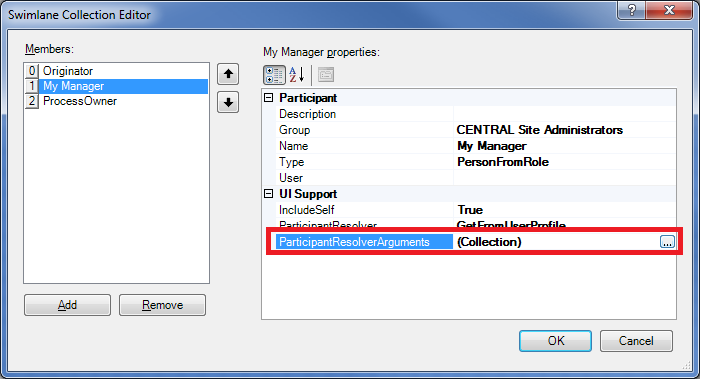
Task: Collapse the Participant category
Action: tap(269, 97)
